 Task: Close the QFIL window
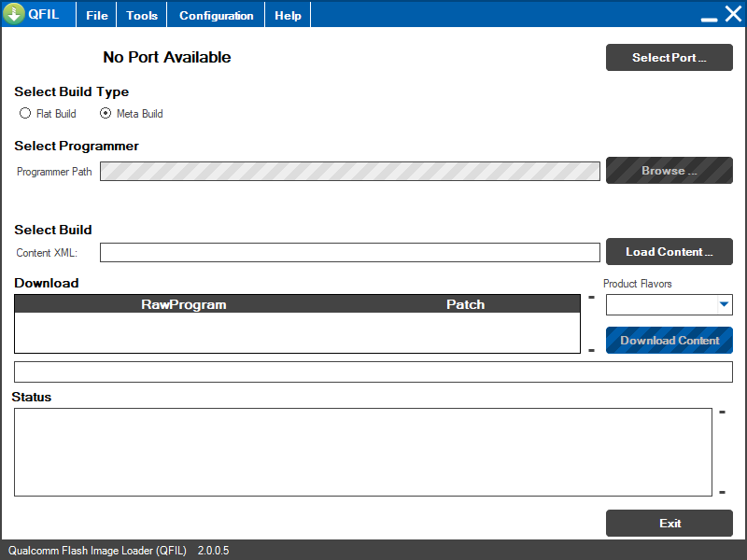734,14
